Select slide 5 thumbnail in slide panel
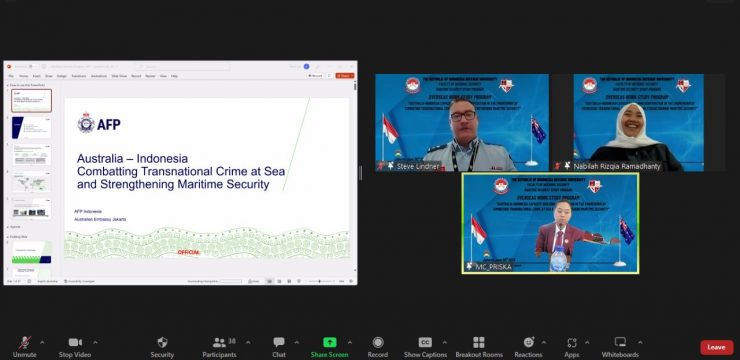 click(32, 209)
